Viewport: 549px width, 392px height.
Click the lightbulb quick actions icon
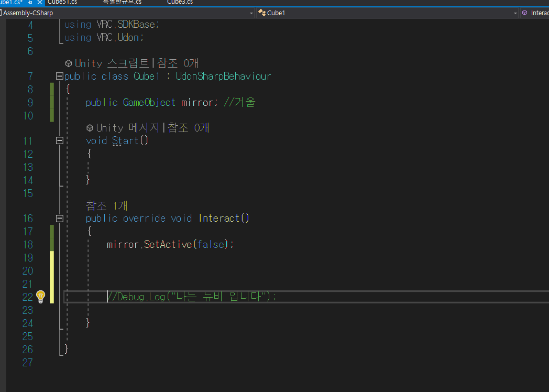point(41,297)
